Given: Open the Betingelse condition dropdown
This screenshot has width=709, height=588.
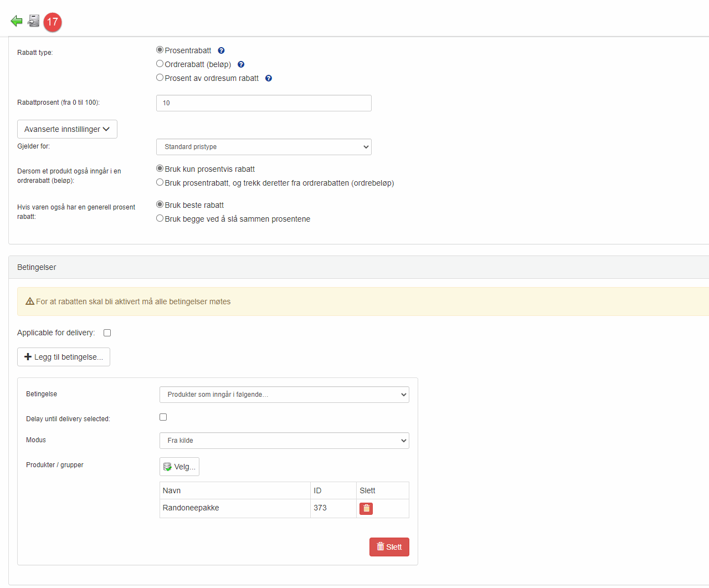Looking at the screenshot, I should (x=284, y=395).
